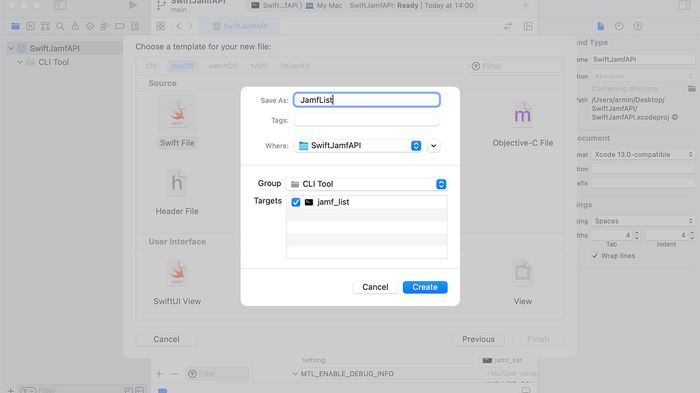Click the template Filter search field
This screenshot has height=393, width=700.
[x=514, y=67]
